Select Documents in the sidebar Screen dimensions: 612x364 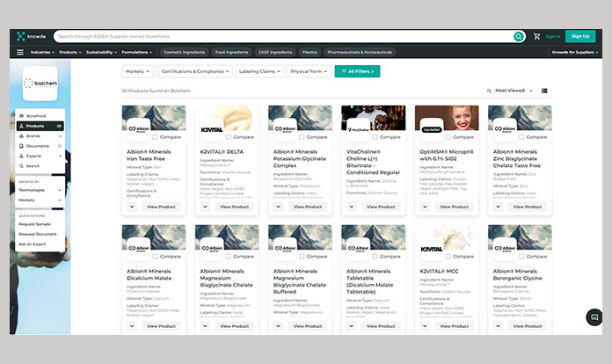click(37, 146)
